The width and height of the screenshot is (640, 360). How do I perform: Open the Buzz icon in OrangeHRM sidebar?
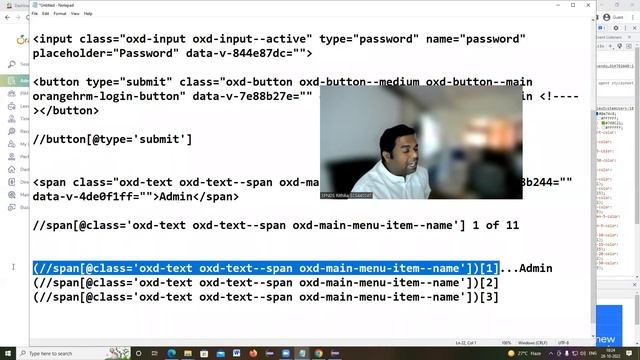click(12, 207)
